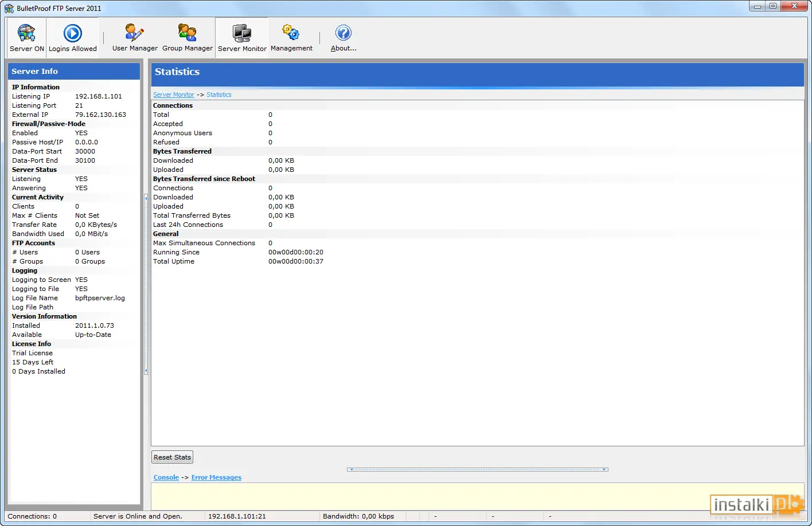Click the Logging to Screen YES value
Screen dimensions: 812x526
coord(81,280)
